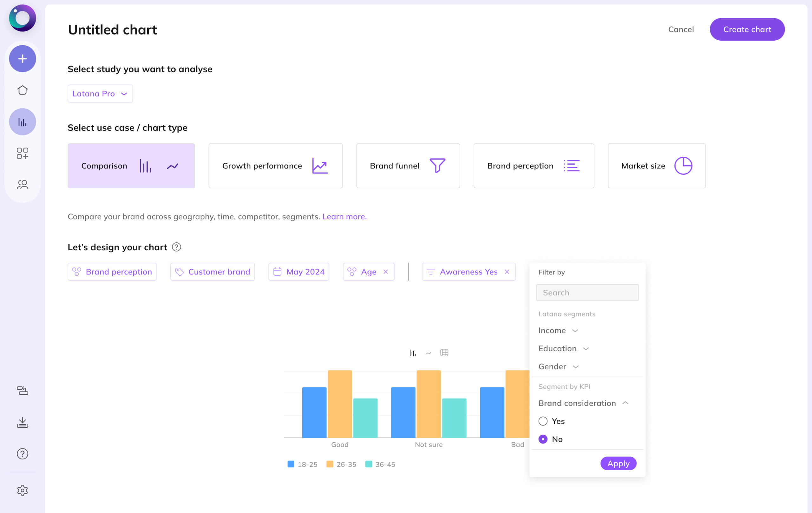Screen dimensions: 812x513
Task: Click the plus add-new button in sidebar
Action: coord(22,59)
